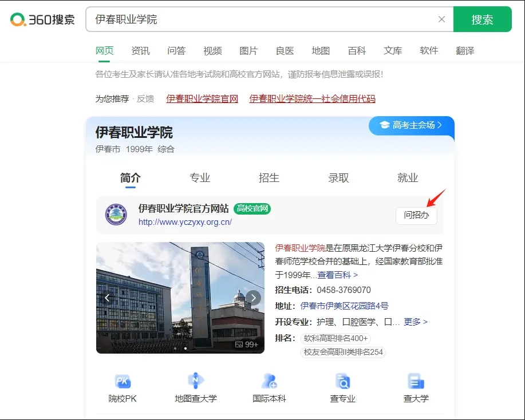Show previous campus photo with left arrow

pos(107,298)
